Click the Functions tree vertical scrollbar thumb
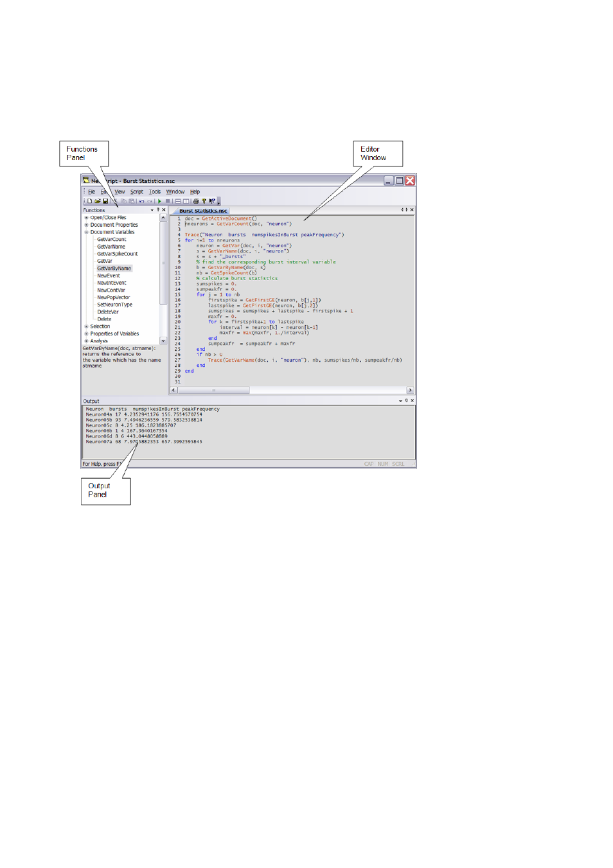This screenshot has height=868, width=613. tap(163, 263)
